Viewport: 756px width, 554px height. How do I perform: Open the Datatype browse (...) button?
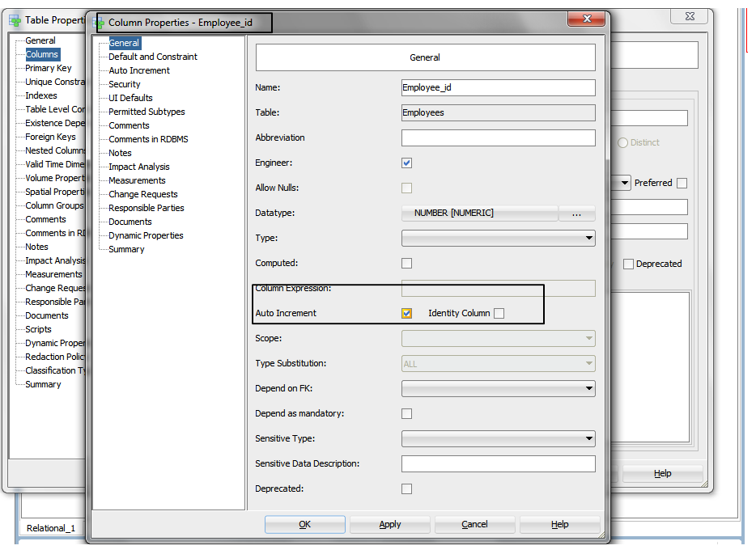578,213
